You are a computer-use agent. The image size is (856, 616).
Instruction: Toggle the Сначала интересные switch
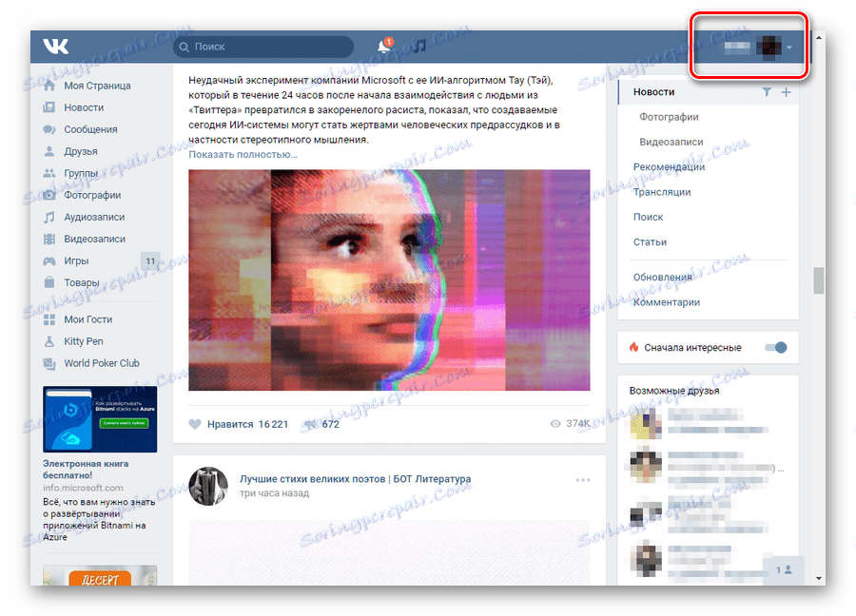point(776,348)
